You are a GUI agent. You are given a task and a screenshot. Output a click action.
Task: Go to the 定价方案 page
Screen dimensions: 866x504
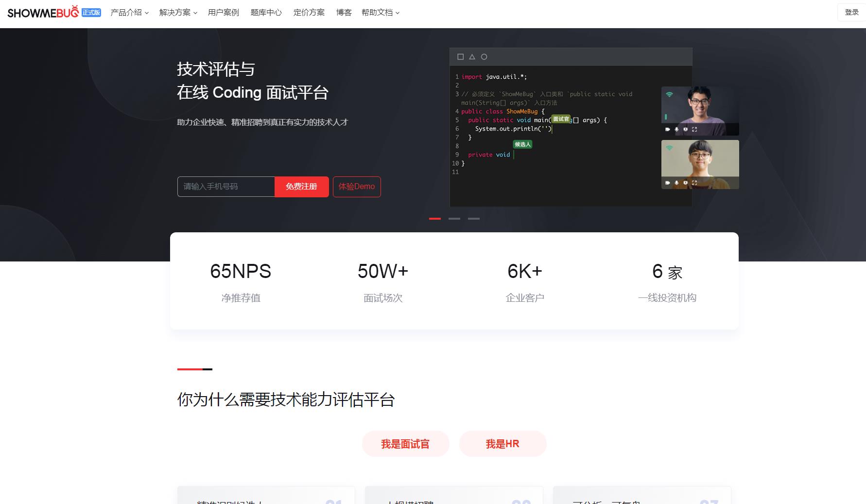[309, 13]
